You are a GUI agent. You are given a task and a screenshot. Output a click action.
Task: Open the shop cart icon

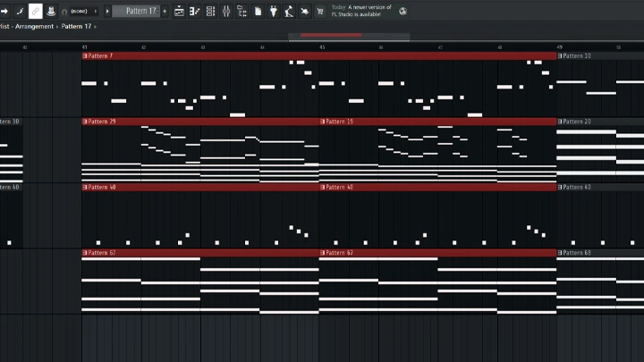tap(320, 12)
